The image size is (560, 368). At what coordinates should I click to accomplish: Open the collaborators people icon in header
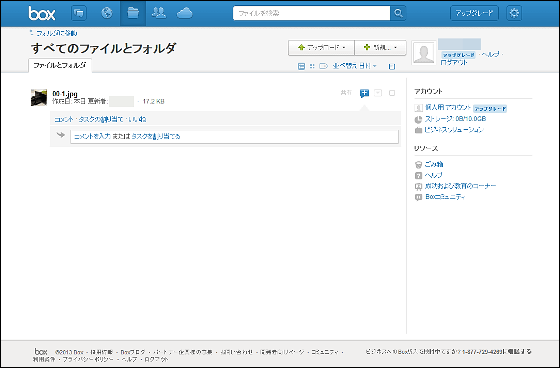(x=159, y=13)
